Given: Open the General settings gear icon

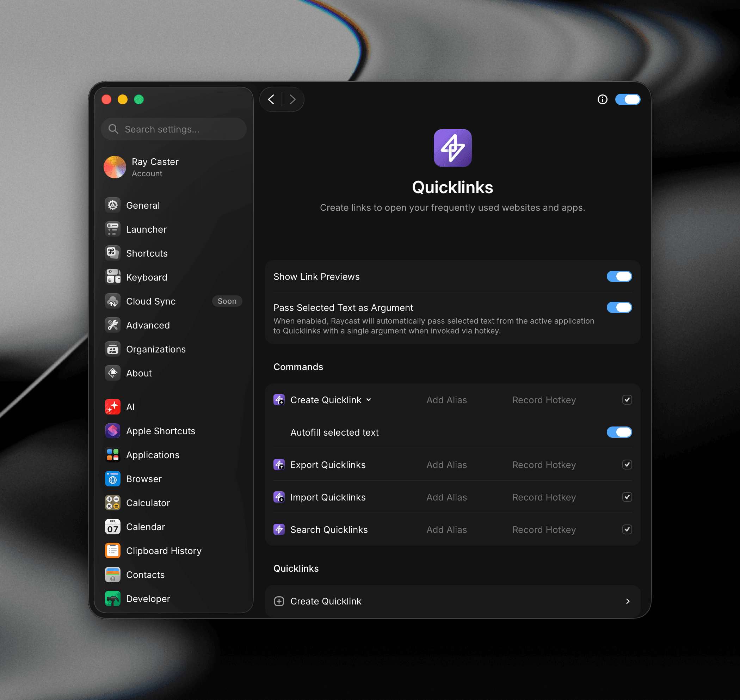Looking at the screenshot, I should [x=113, y=205].
